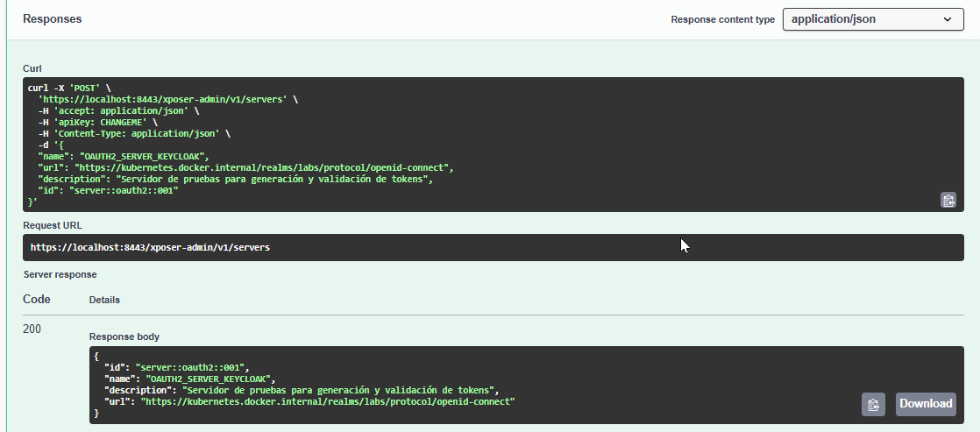Click the response body "name" line

(x=190, y=379)
